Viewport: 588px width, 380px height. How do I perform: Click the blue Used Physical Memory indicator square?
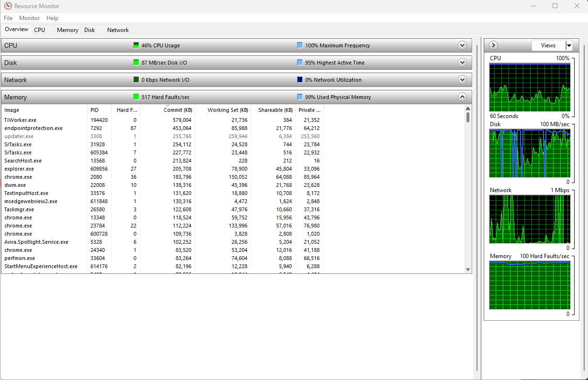(300, 97)
